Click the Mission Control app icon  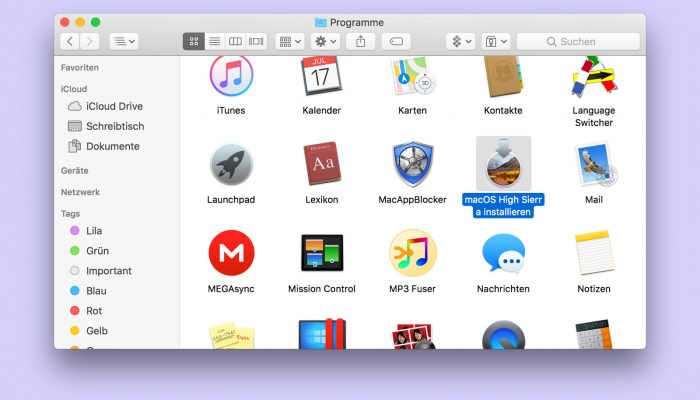coord(322,253)
